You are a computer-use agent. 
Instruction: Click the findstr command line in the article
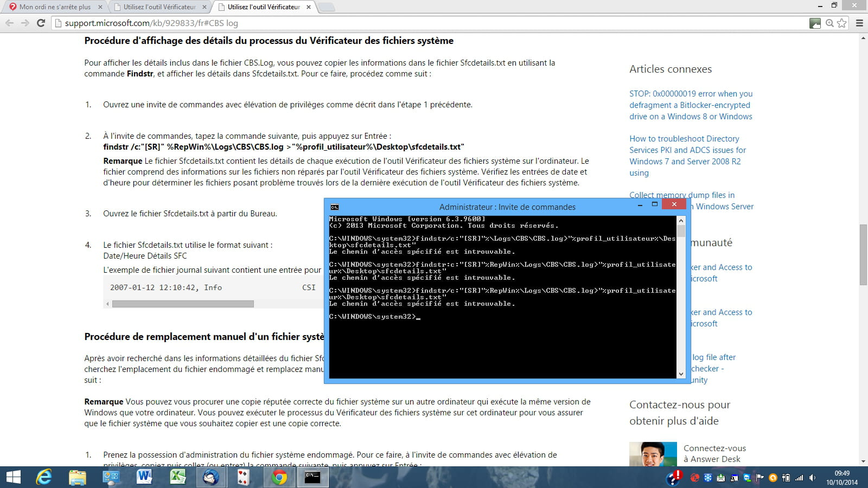[x=284, y=147]
